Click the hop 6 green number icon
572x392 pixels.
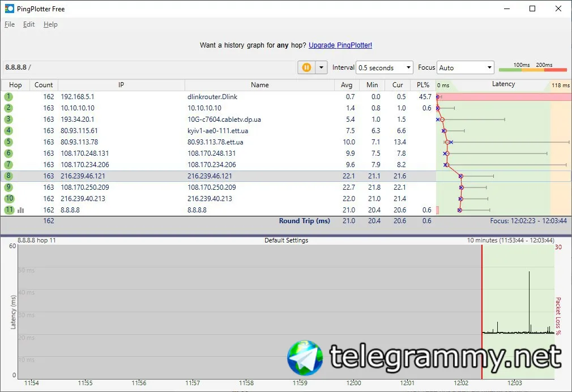[8, 154]
